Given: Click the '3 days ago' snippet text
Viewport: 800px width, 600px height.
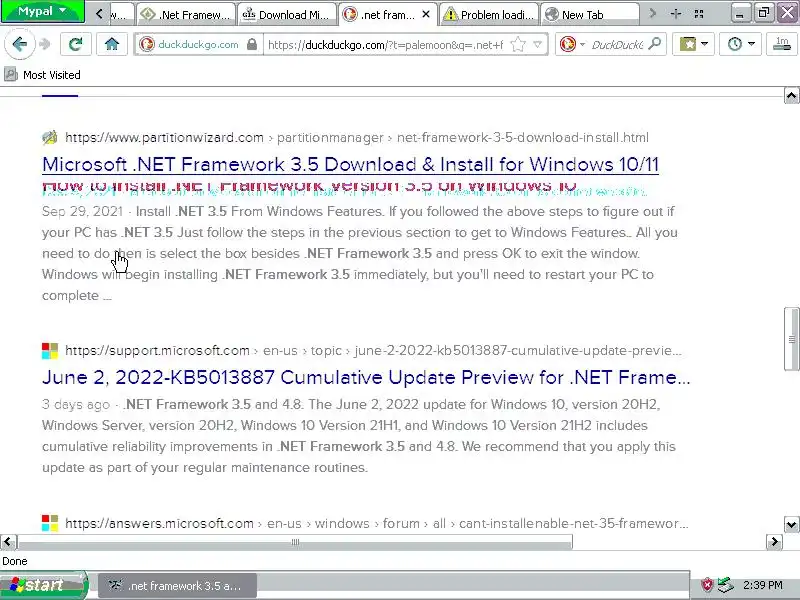Looking at the screenshot, I should click(76, 404).
